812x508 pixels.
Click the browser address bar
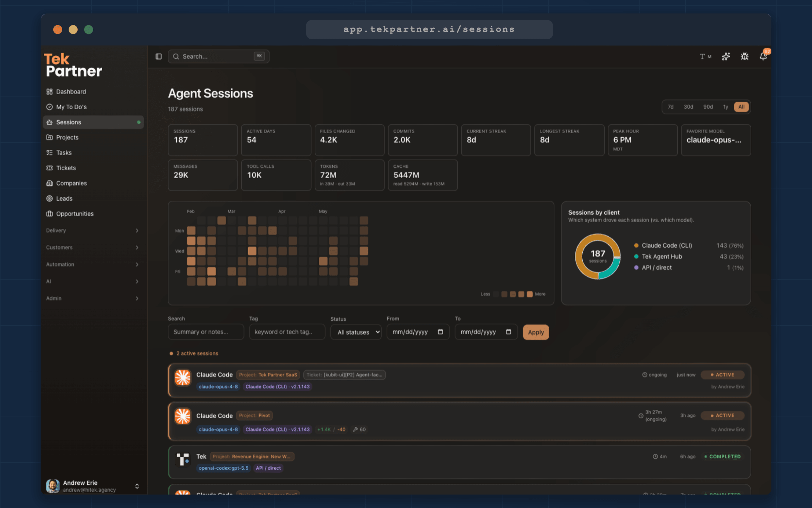pyautogui.click(x=430, y=29)
